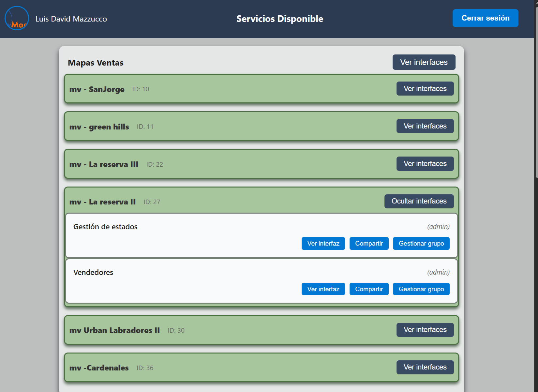
Task: Click the Servicios Disponible page heading
Action: pos(279,19)
